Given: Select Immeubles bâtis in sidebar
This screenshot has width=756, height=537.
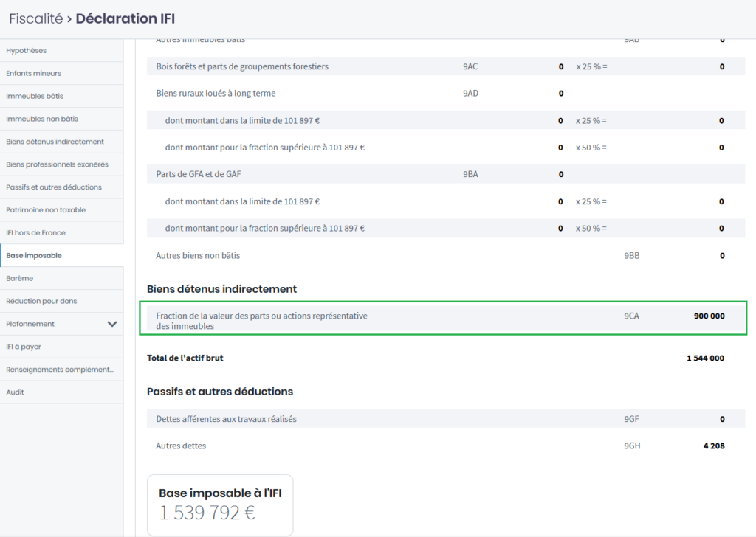Looking at the screenshot, I should pos(35,96).
